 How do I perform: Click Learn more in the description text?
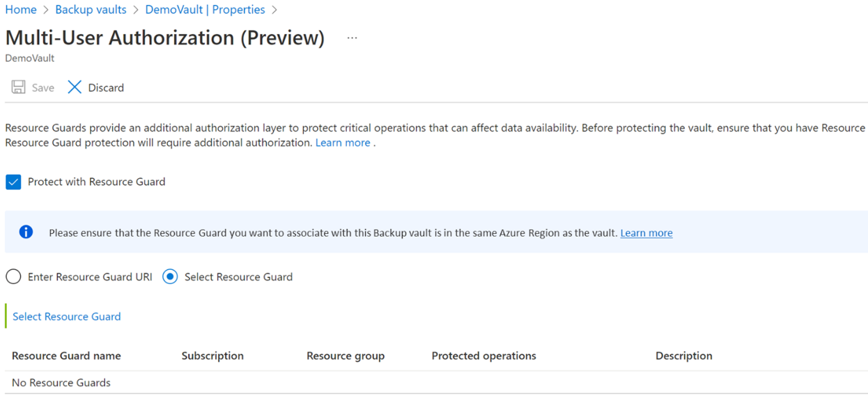coord(343,142)
